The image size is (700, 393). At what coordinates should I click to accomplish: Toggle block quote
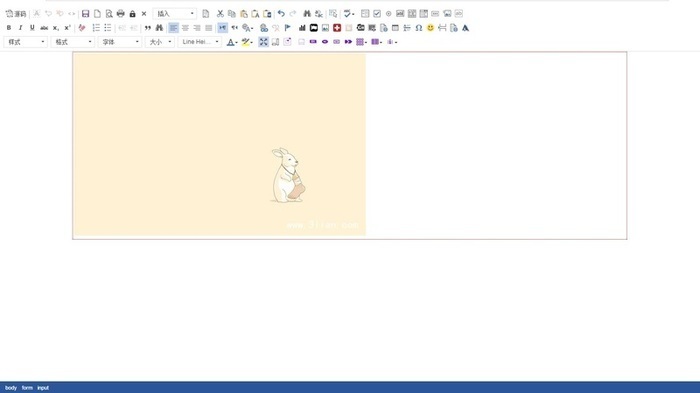[x=147, y=28]
